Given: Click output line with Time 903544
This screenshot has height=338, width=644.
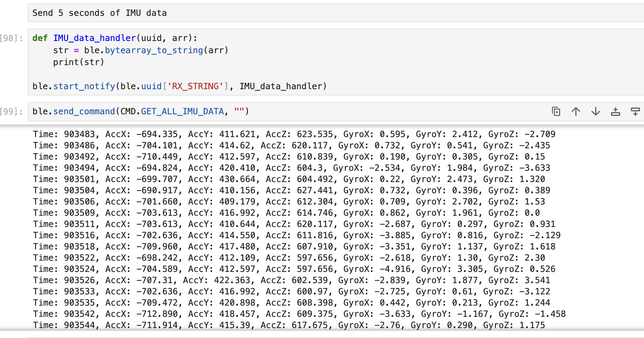Looking at the screenshot, I should 288,325.
